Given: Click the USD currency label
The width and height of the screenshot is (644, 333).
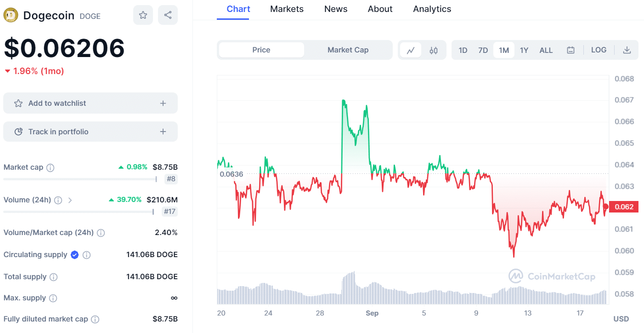Looking at the screenshot, I should click(621, 319).
